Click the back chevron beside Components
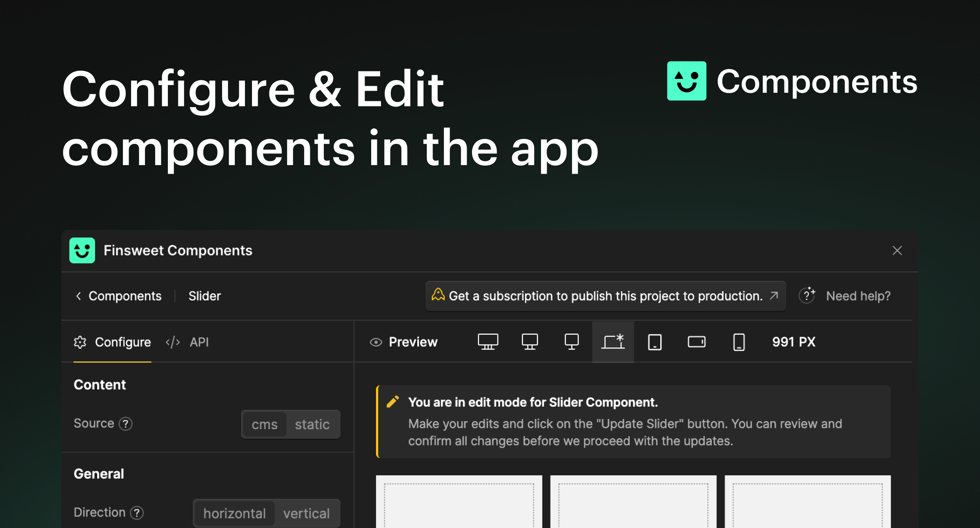The image size is (980, 528). click(78, 296)
